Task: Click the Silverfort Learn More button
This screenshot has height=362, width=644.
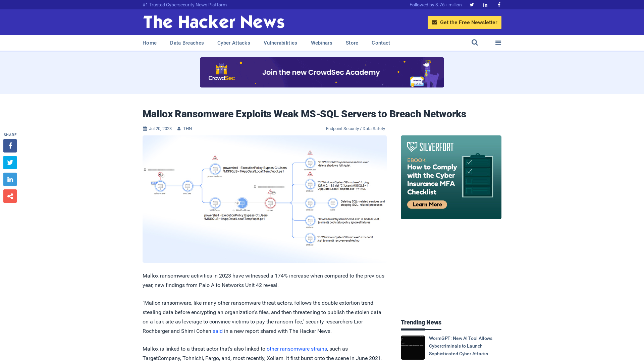Action: 426,204
